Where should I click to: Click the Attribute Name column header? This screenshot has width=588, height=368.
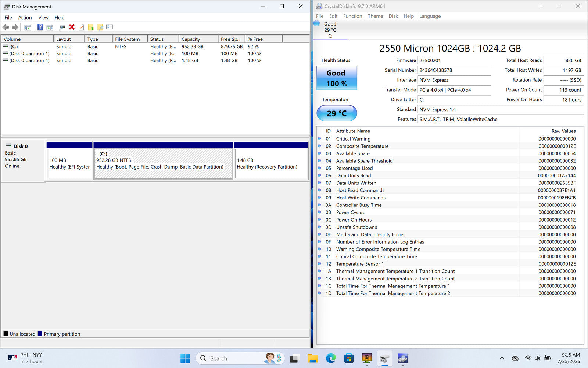coord(427,131)
